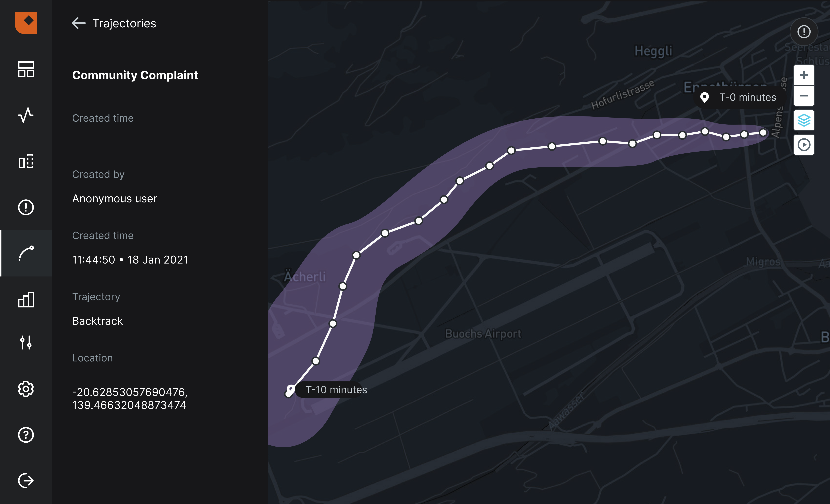The height and width of the screenshot is (504, 830).
Task: Select the trajectories curve sidebar icon
Action: [26, 253]
